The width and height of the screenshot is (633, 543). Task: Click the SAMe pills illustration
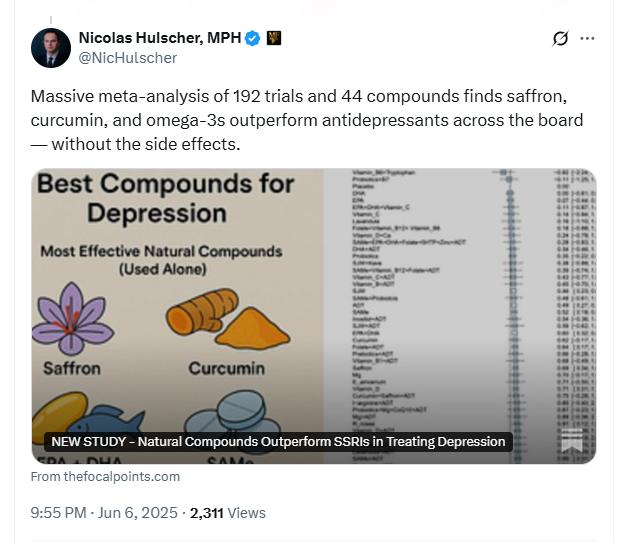[233, 414]
